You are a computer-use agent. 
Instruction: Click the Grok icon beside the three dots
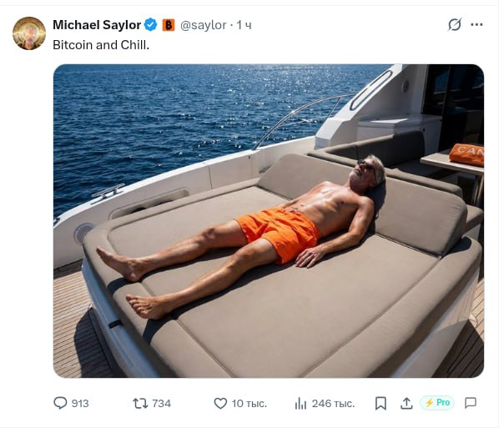coord(455,25)
